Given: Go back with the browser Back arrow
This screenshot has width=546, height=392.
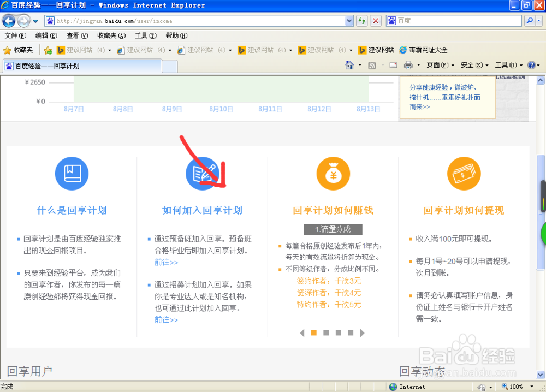Looking at the screenshot, I should pyautogui.click(x=9, y=21).
